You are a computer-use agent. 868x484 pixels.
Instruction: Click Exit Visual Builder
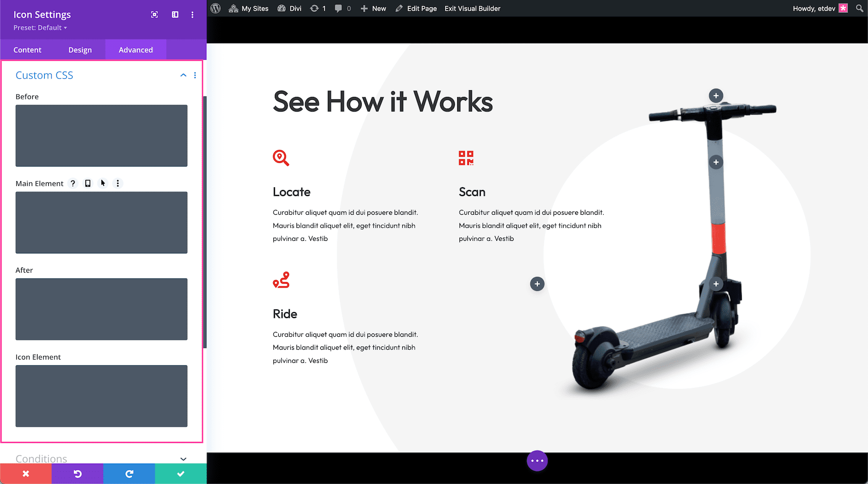click(472, 8)
